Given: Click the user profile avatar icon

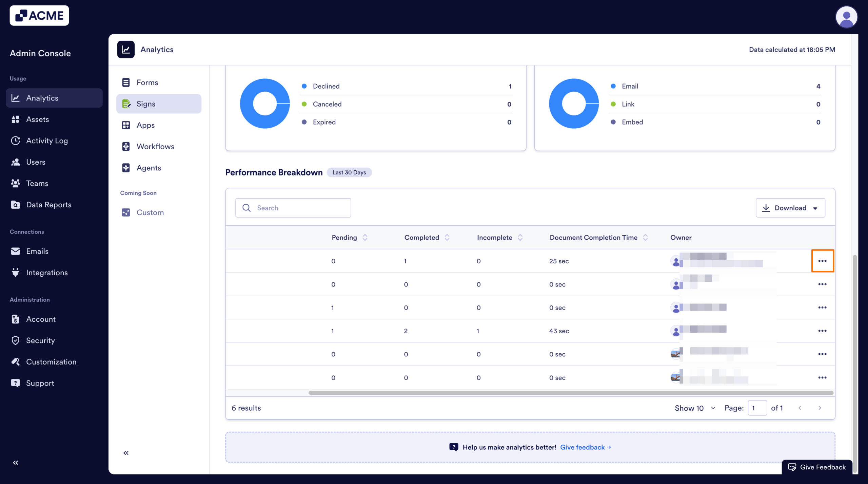Looking at the screenshot, I should [846, 17].
